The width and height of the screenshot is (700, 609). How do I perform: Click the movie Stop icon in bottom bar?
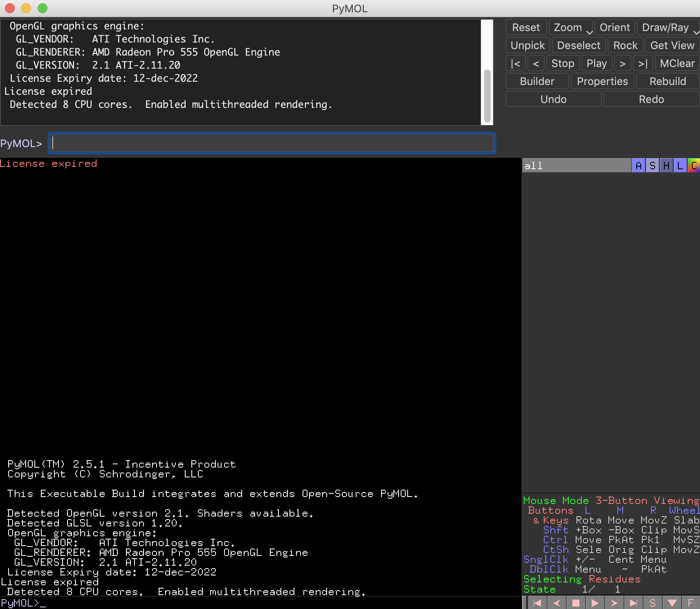(576, 602)
